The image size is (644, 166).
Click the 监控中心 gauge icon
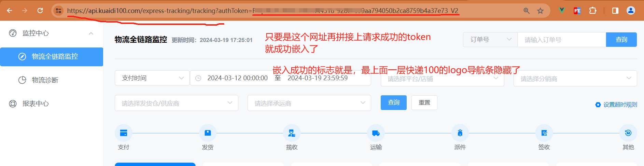click(13, 33)
